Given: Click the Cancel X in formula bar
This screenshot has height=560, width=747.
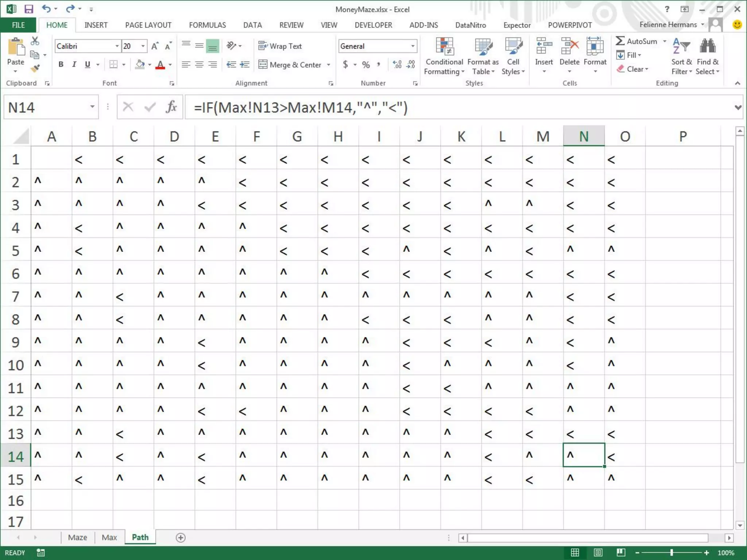Looking at the screenshot, I should 128,107.
